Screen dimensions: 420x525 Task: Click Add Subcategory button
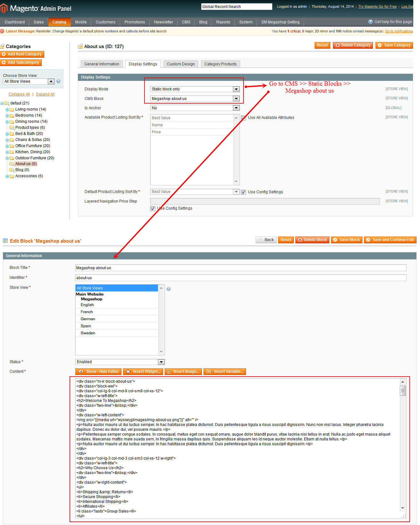(21, 63)
